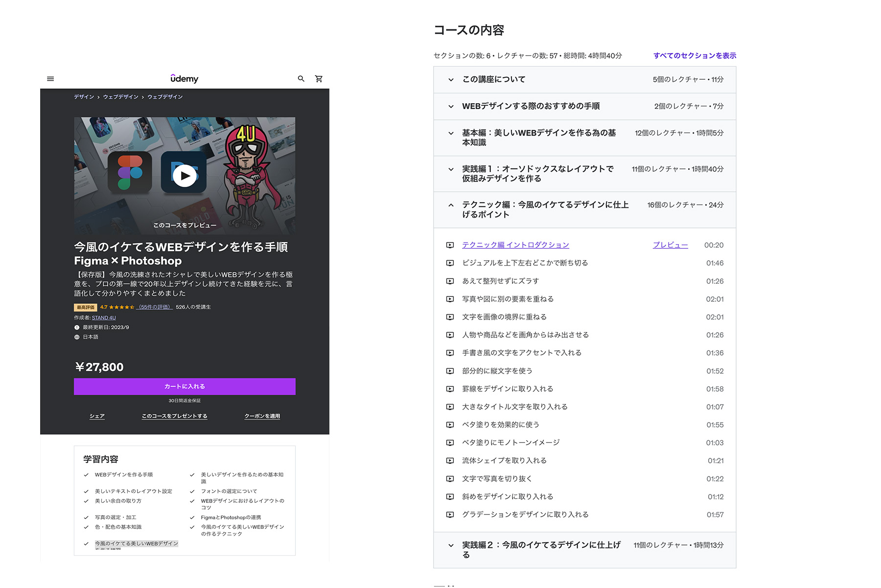Click the ￥27,800 price text
The width and height of the screenshot is (881, 588).
click(x=99, y=367)
